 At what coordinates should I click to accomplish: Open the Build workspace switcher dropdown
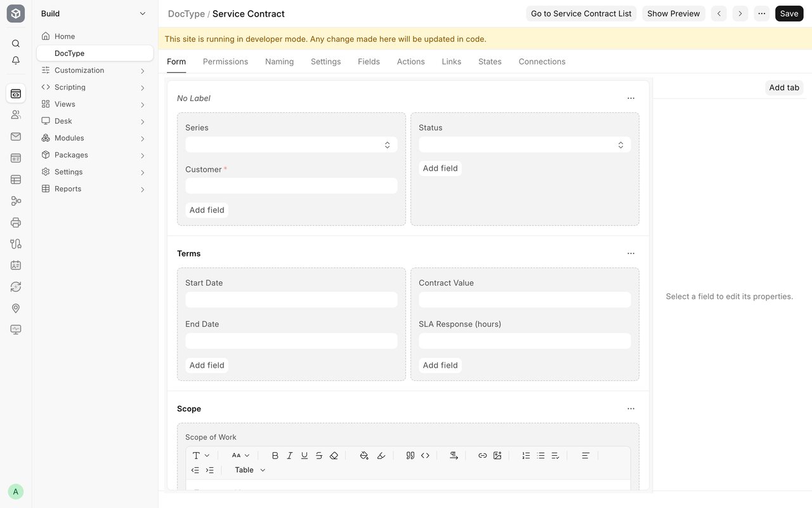[x=95, y=13]
